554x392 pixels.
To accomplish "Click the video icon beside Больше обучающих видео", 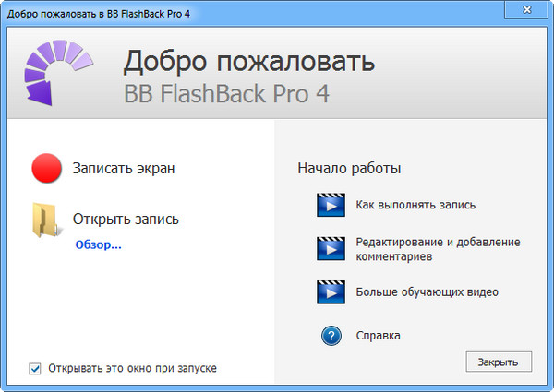I will 329,292.
